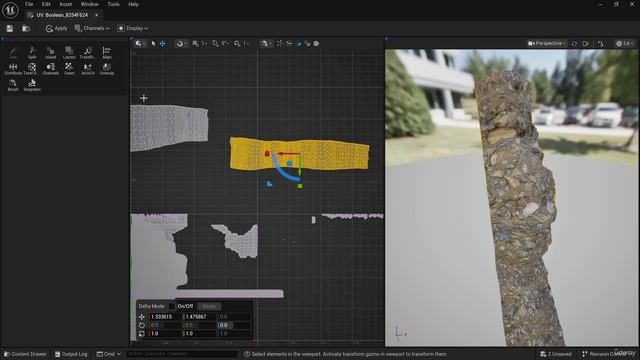Toggle the highlighted blue snapping button
The image size is (640, 360).
[x=299, y=43]
